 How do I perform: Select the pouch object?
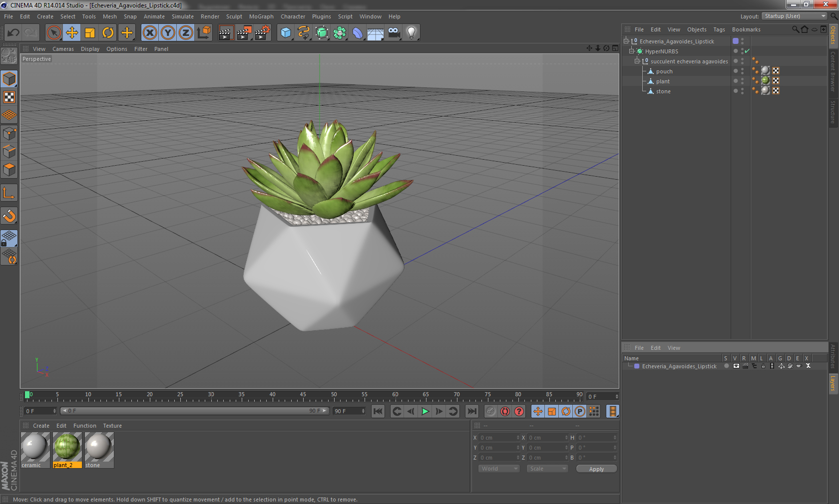(664, 71)
